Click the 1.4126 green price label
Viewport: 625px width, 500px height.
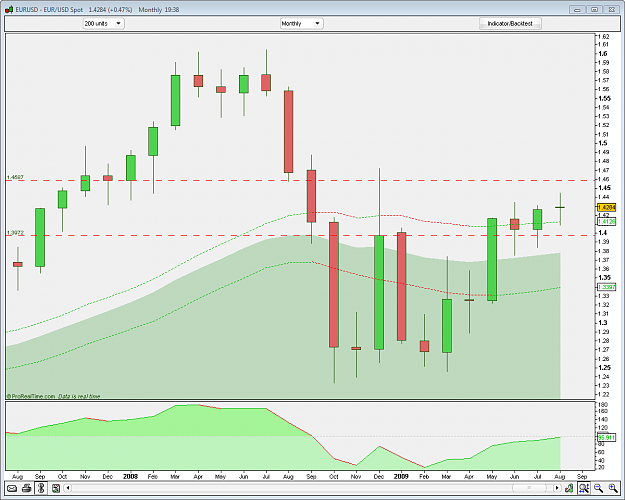[x=607, y=221]
